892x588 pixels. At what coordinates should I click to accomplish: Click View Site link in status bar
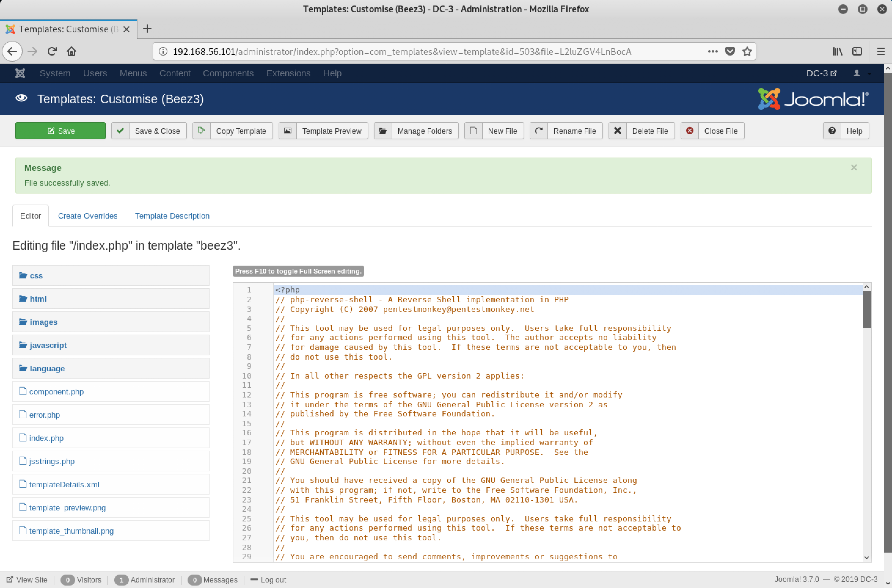coord(27,580)
